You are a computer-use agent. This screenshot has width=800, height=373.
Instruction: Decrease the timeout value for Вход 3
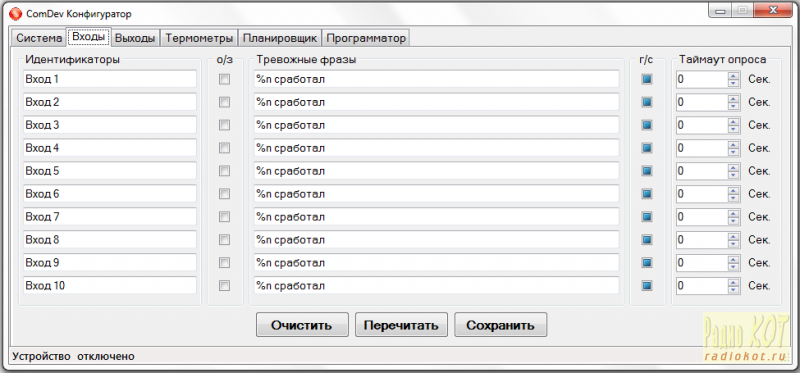click(734, 129)
